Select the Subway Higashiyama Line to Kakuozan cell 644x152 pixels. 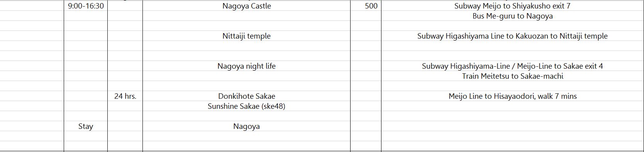pyautogui.click(x=512, y=36)
